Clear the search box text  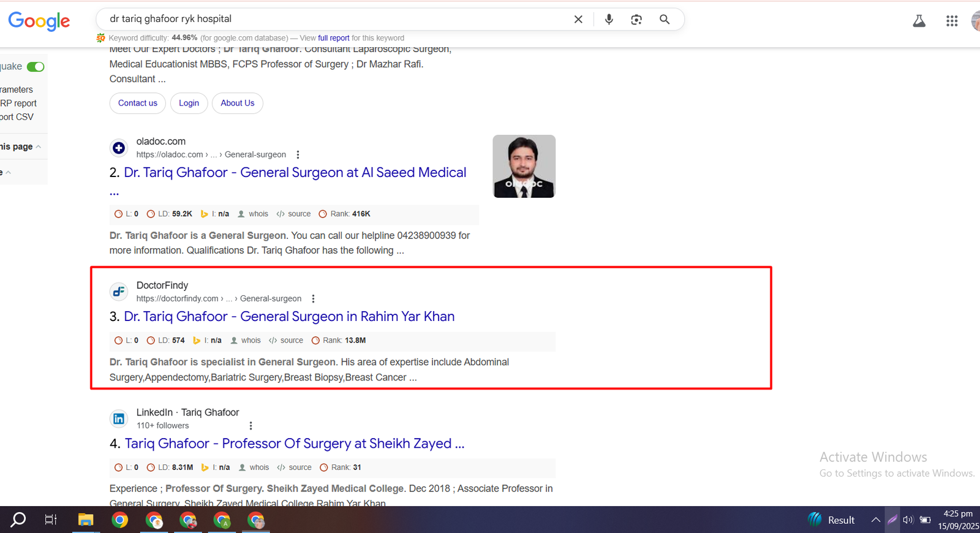[x=578, y=20]
